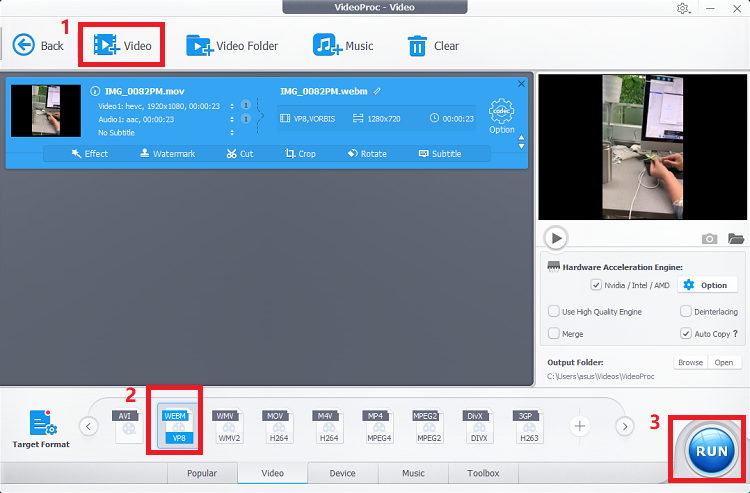750x493 pixels.
Task: Show info for IMG_0082PM.mov
Action: click(x=95, y=91)
